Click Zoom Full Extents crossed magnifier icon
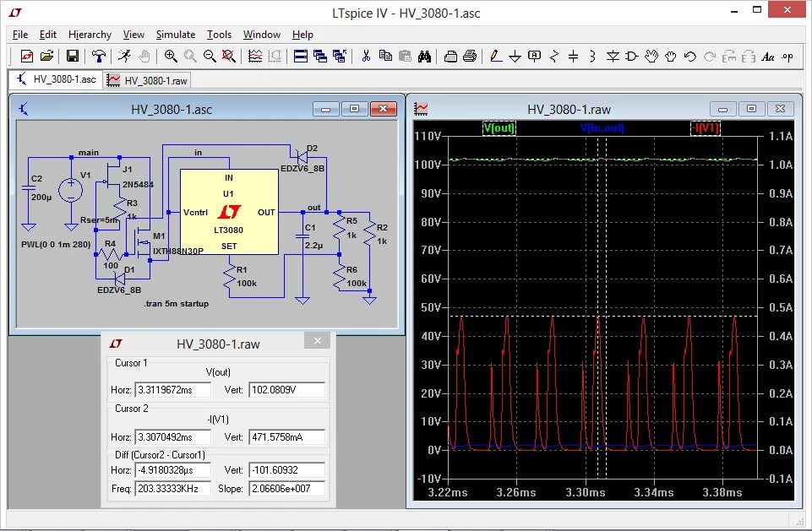 (x=228, y=56)
